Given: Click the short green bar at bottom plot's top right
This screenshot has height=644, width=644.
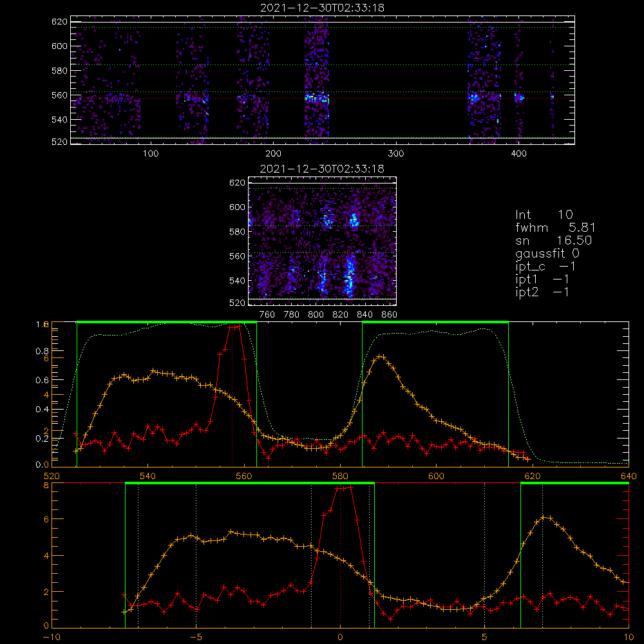Looking at the screenshot, I should [x=574, y=484].
